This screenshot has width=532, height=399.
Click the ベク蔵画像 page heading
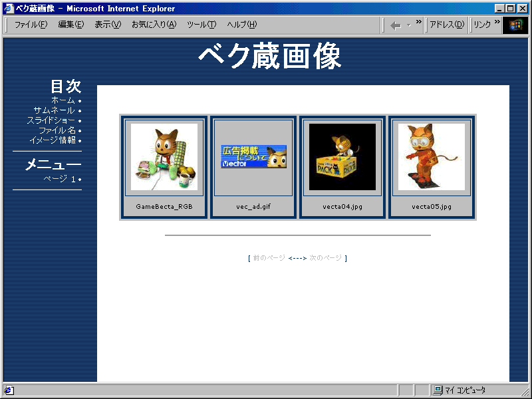pos(270,55)
